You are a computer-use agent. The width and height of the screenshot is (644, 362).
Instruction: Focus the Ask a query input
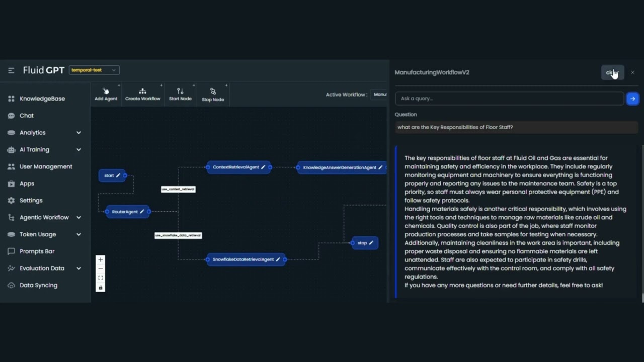[509, 99]
